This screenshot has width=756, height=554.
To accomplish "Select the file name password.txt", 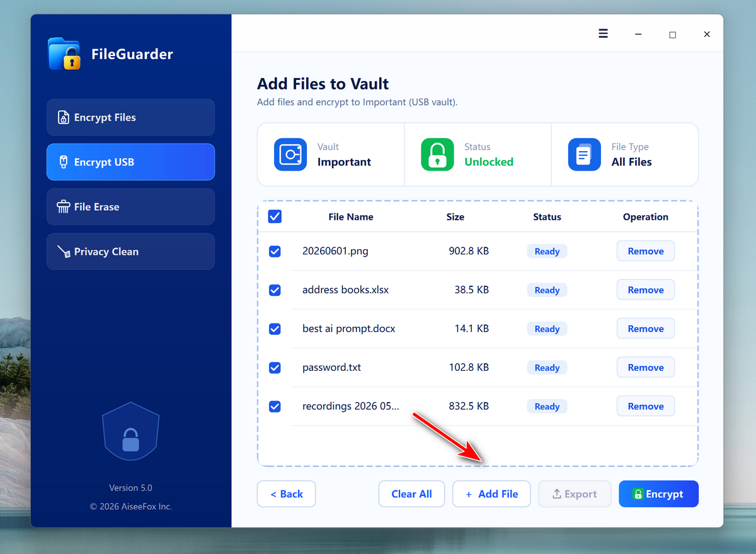I will 331,368.
